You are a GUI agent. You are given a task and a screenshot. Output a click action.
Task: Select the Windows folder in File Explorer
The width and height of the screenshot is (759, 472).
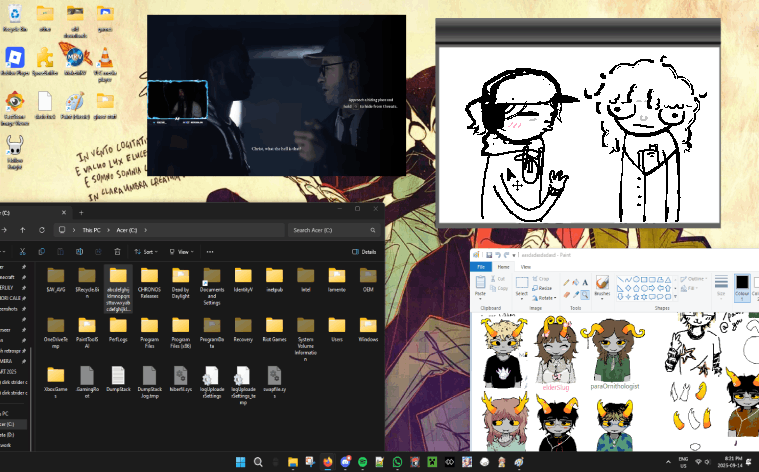click(x=368, y=330)
